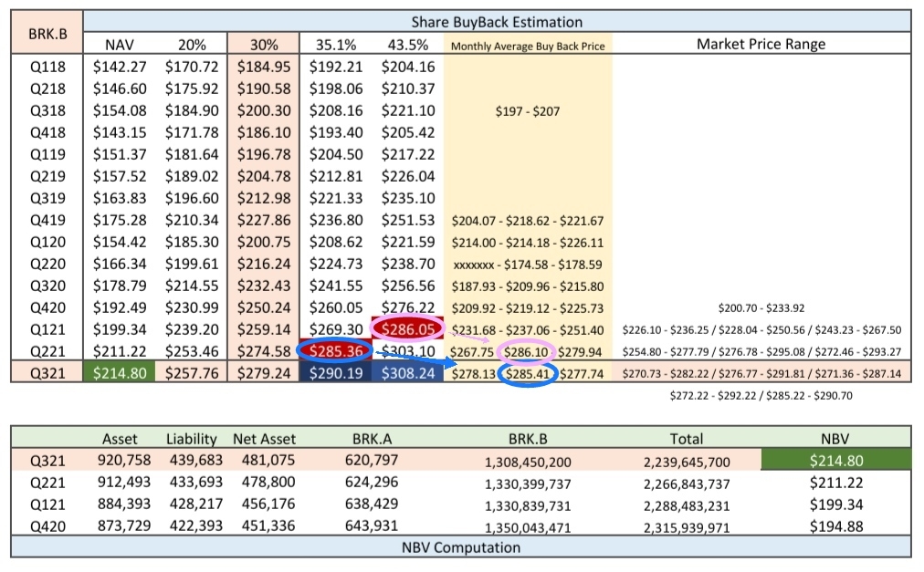Screen dimensions: 924x572
Task: Click the BRK.A value 620,797
Action: click(372, 460)
